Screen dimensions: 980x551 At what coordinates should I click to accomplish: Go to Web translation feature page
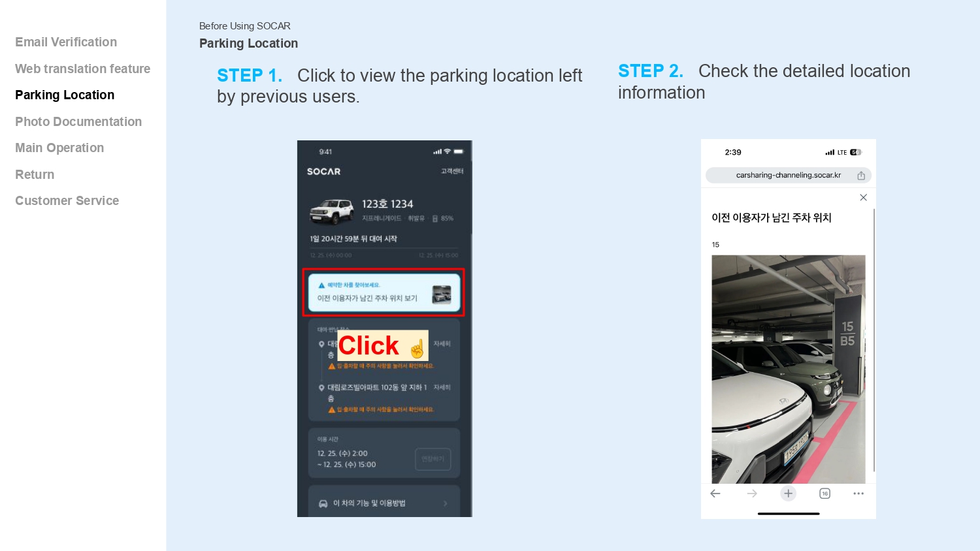(x=82, y=69)
